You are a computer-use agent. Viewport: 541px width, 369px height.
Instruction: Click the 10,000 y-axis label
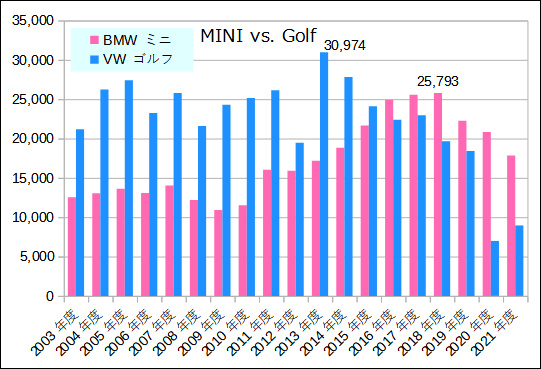(x=33, y=218)
